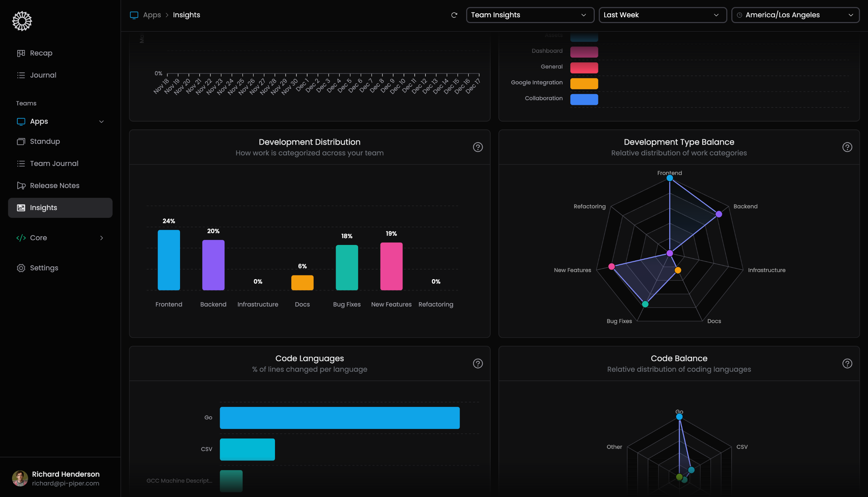Collapse the Apps team section

tap(101, 122)
